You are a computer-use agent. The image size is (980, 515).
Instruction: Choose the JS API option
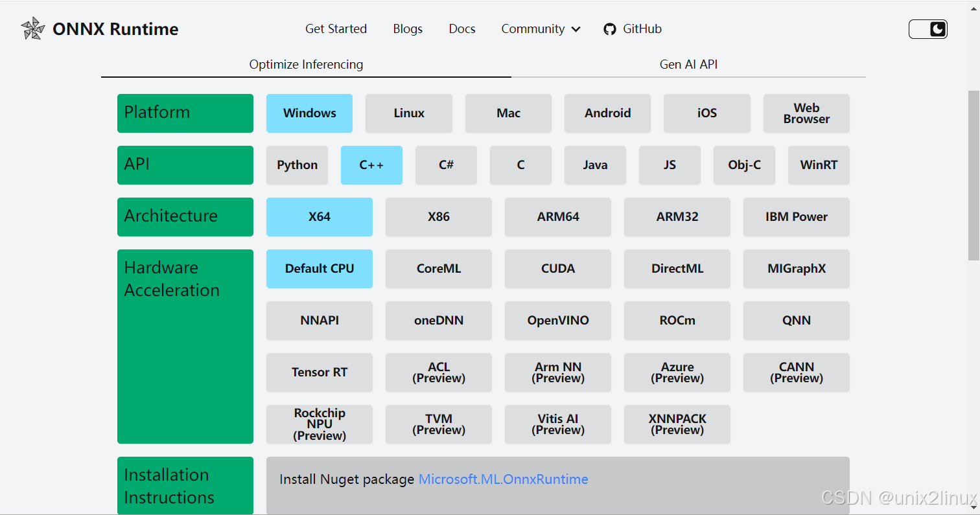pyautogui.click(x=670, y=165)
